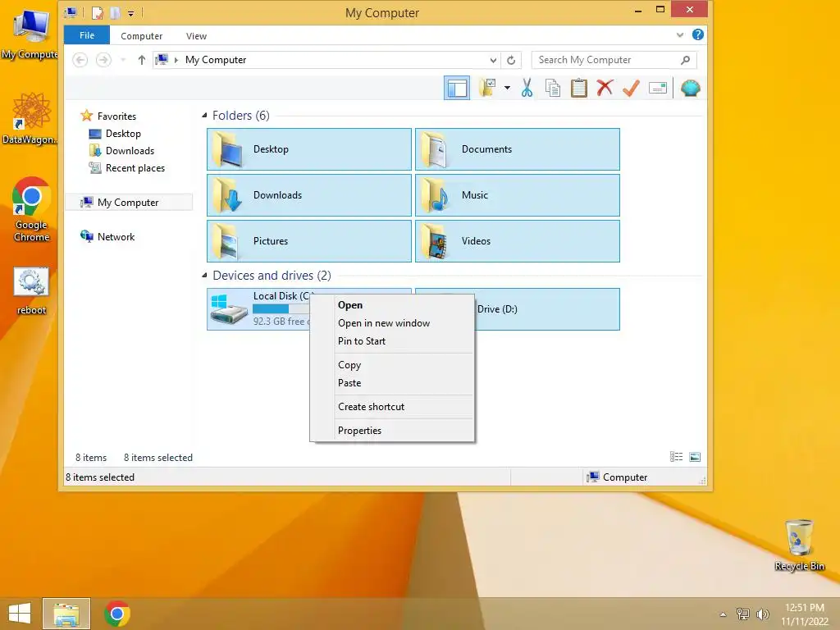Expand the address bar path arrow
The width and height of the screenshot is (840, 630).
click(x=176, y=60)
